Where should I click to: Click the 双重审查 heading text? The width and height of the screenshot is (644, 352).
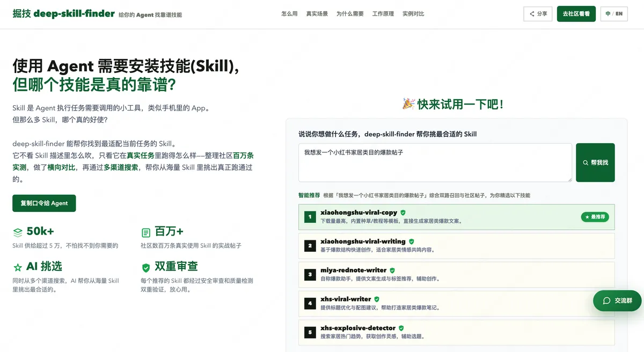click(176, 266)
